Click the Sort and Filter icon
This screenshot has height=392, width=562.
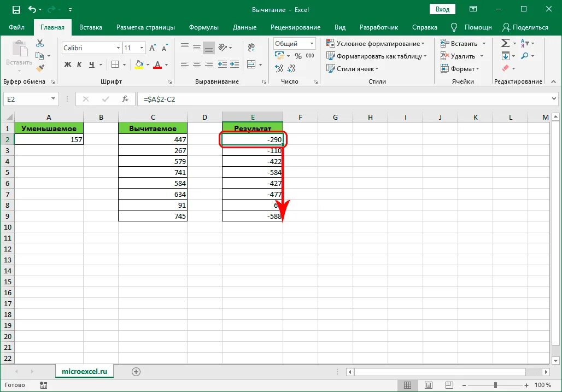[525, 43]
